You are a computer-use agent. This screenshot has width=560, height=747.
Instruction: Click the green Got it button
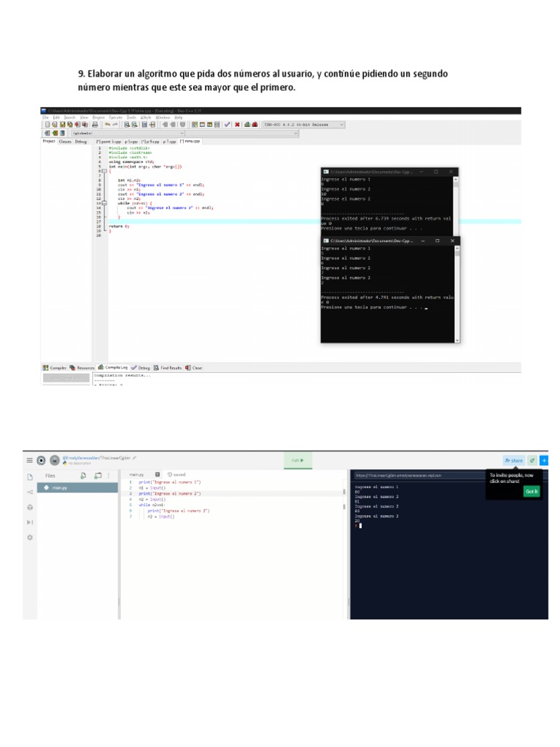pyautogui.click(x=532, y=492)
